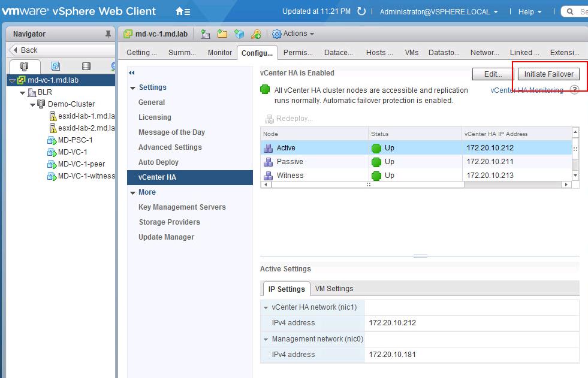Screen dimensions: 588x378
Task: Click the Edit... button
Action: [493, 74]
